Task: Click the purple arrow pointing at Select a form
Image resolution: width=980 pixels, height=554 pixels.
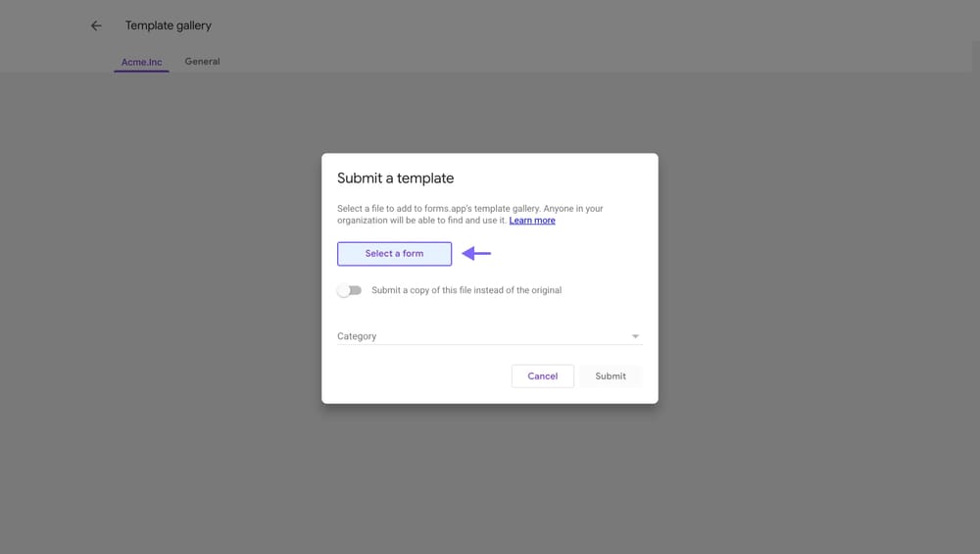Action: click(476, 253)
